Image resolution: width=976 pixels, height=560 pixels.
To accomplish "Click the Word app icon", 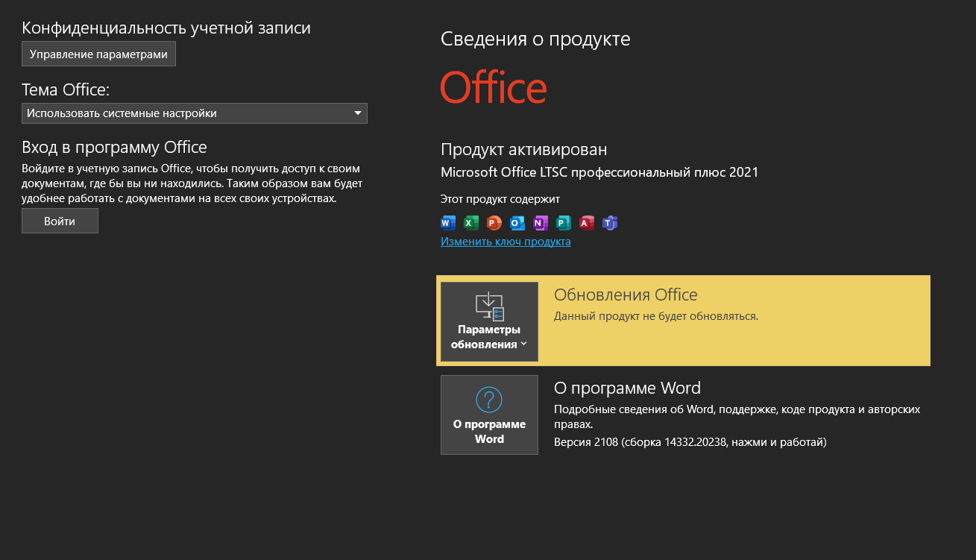I will point(448,222).
